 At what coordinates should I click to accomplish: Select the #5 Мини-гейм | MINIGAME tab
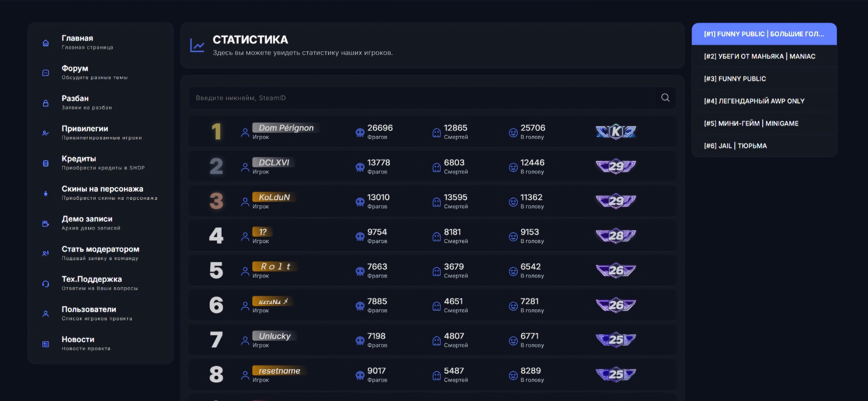point(751,123)
